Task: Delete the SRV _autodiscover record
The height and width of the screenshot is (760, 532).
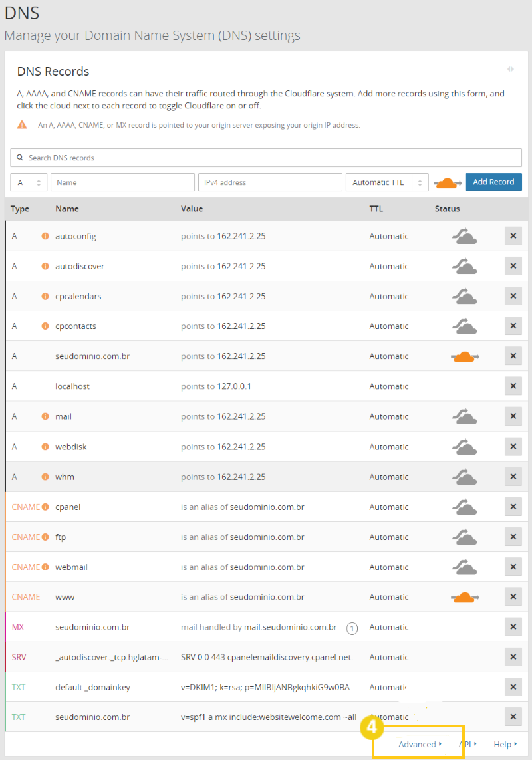Action: point(513,657)
